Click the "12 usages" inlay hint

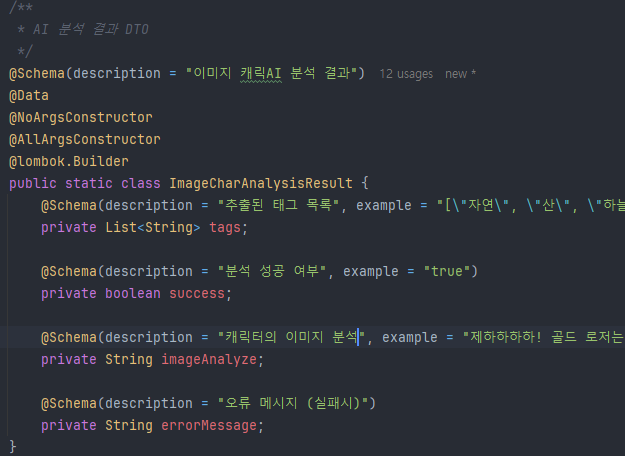point(406,74)
